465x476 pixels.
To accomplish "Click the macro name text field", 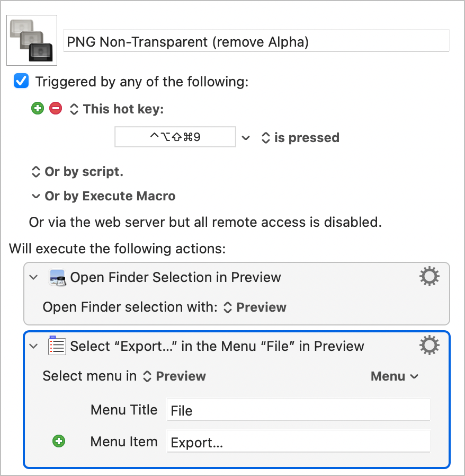I will (256, 41).
